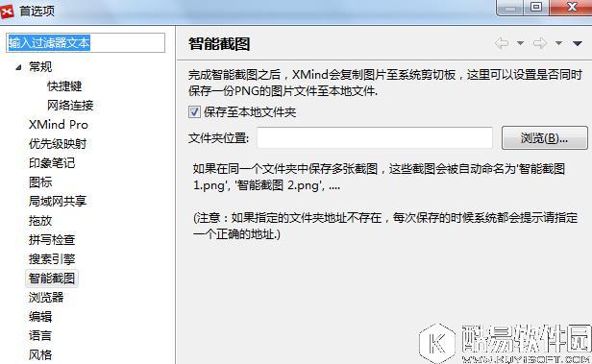The height and width of the screenshot is (364, 592).
Task: Open 风格 preferences page
Action: pos(40,355)
